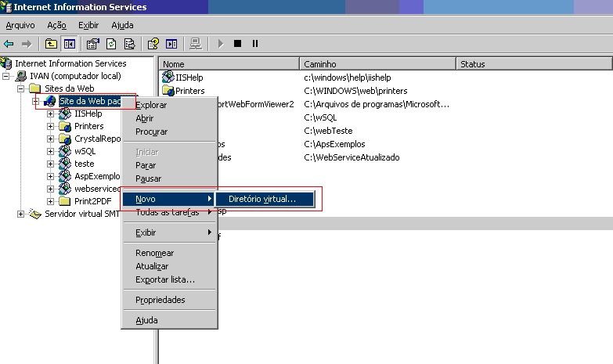Viewport: 613px width, 364px height.
Task: Click the Properties toolbar icon
Action: click(93, 44)
